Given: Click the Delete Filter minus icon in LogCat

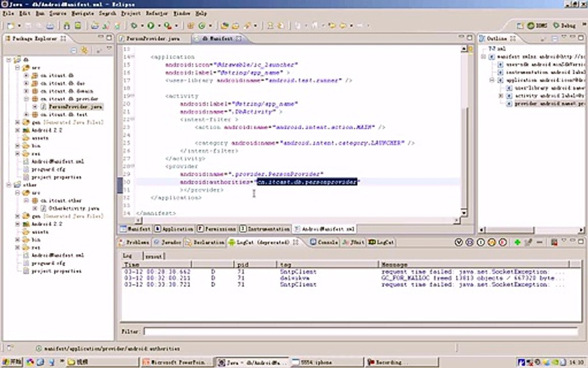Looking at the screenshot, I should pyautogui.click(x=540, y=242).
